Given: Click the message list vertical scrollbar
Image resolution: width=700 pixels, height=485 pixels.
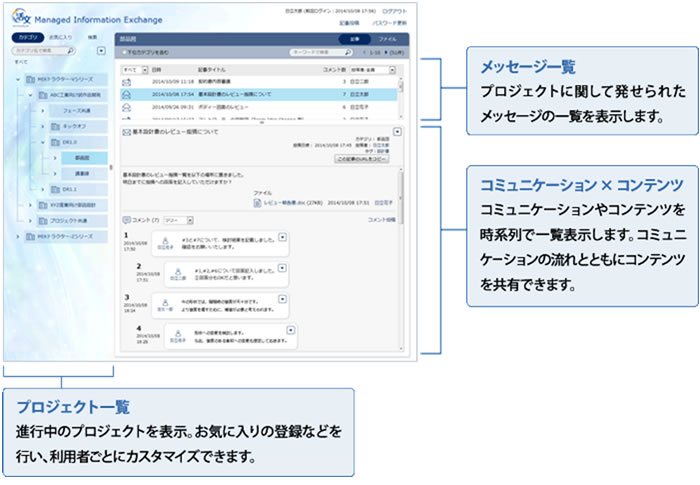Looking at the screenshot, I should [x=401, y=95].
